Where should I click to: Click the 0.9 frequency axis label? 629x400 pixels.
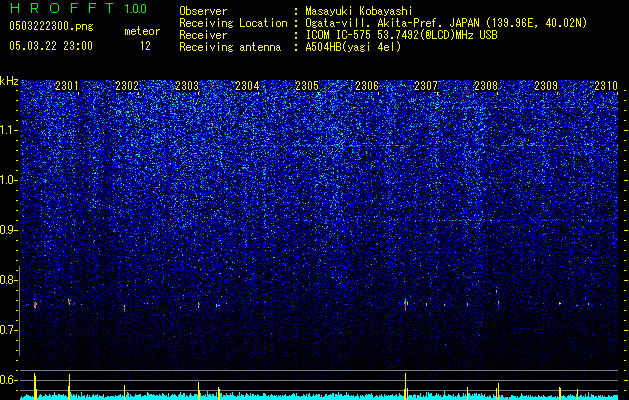[x=8, y=230]
